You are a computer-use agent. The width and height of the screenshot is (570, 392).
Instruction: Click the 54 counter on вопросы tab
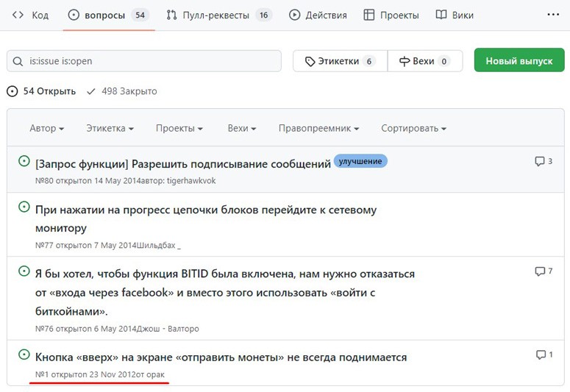(x=140, y=15)
